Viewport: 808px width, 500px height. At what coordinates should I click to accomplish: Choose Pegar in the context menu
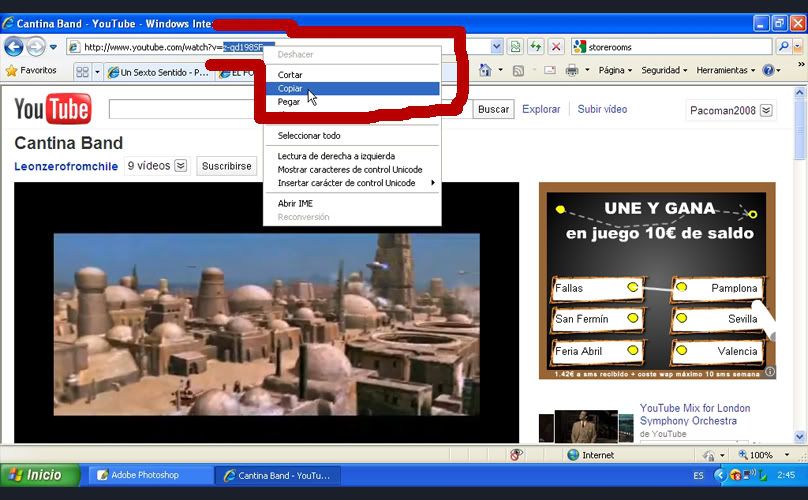click(352, 102)
